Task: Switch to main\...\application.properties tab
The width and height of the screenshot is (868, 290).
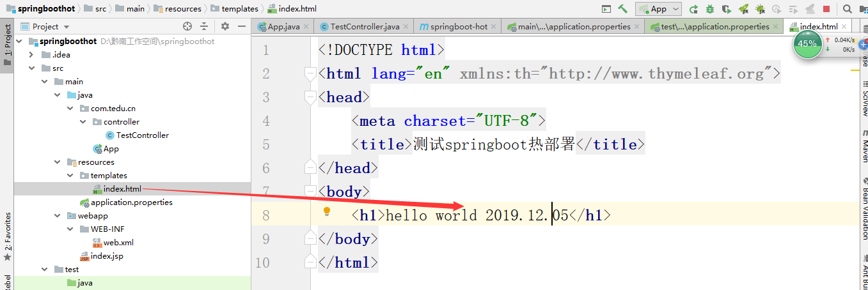Action: (x=574, y=26)
